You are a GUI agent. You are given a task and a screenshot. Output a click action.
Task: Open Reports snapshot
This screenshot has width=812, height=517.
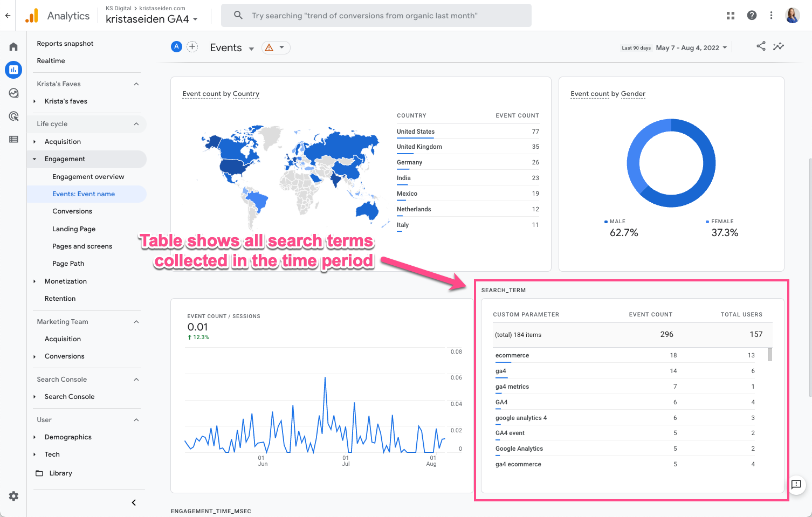coord(65,44)
